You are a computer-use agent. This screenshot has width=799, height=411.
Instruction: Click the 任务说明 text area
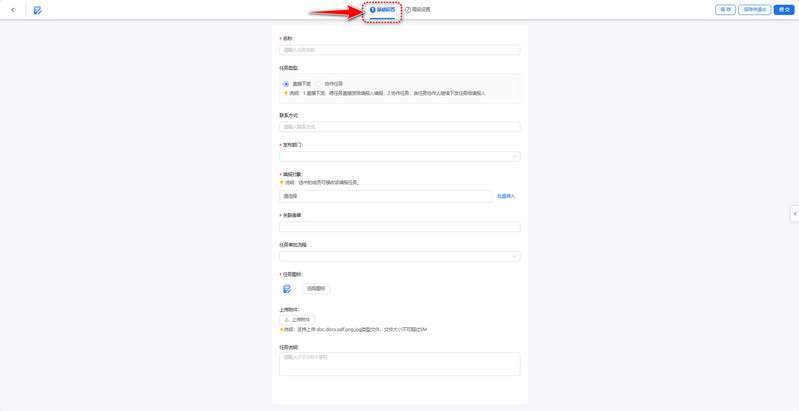click(x=399, y=364)
